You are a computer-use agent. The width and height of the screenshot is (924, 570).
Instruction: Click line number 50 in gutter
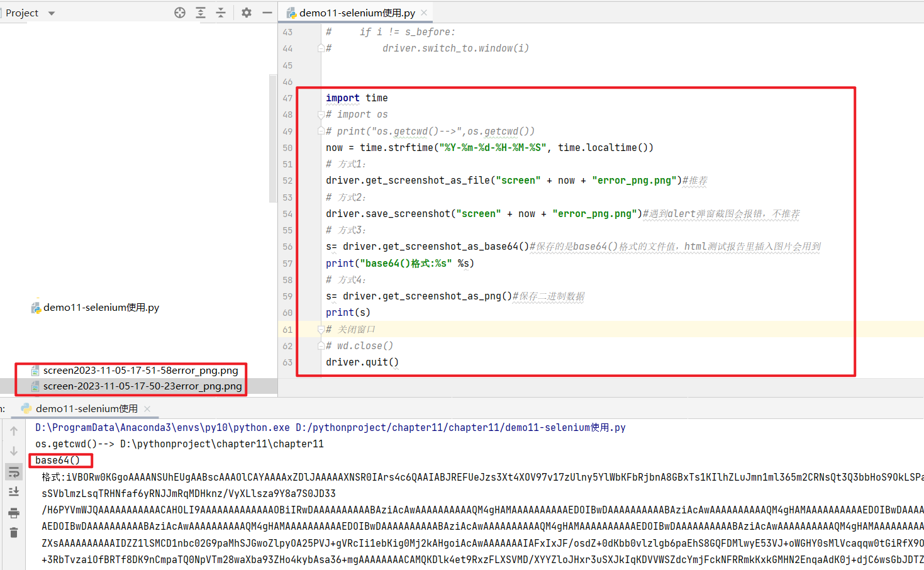tap(287, 148)
